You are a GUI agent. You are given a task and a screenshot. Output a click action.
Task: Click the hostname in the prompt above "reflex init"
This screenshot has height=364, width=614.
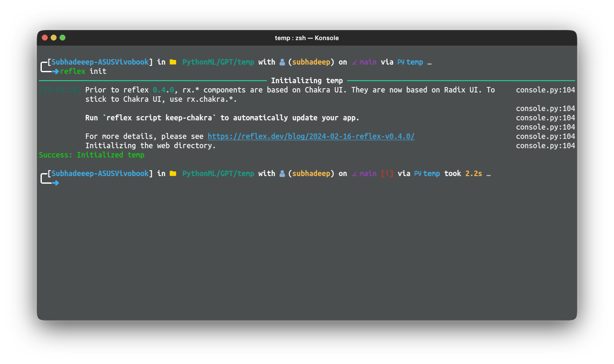click(100, 62)
